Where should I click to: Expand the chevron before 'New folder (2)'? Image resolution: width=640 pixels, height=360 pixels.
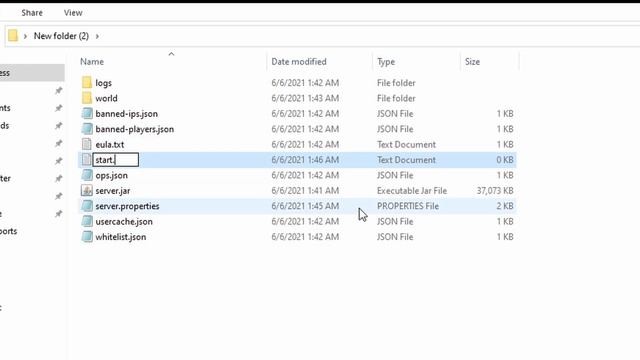tap(25, 36)
